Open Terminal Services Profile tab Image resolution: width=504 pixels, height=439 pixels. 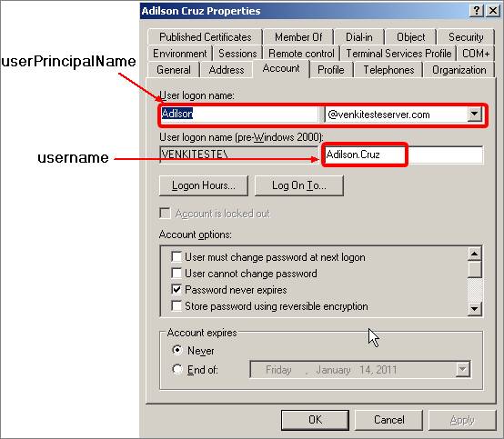click(398, 54)
